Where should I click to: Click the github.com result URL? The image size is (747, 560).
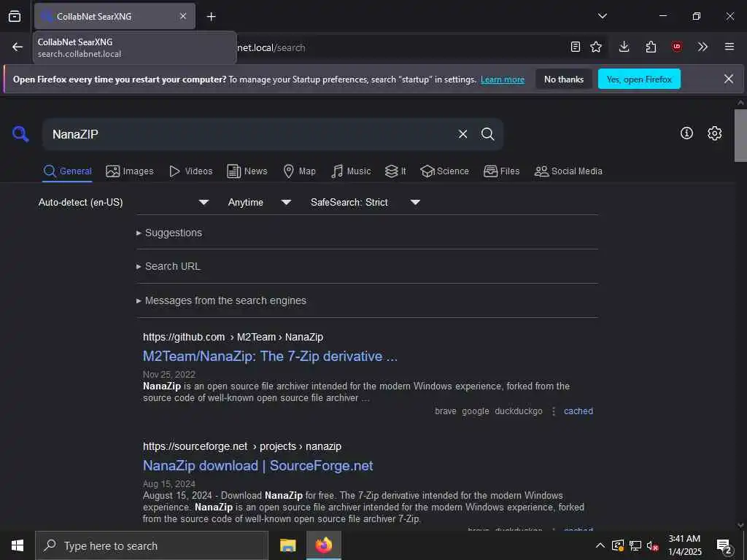(x=233, y=337)
